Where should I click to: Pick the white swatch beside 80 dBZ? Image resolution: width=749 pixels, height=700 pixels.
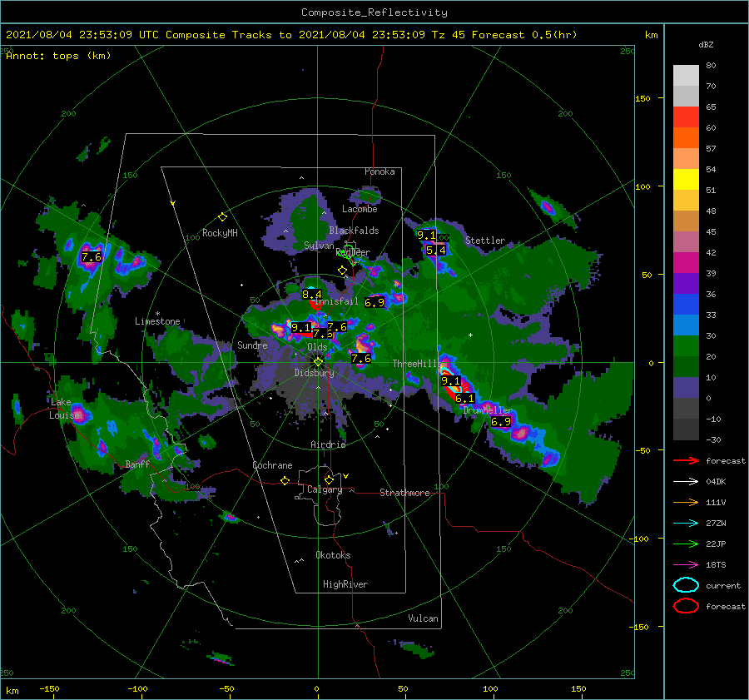coord(686,76)
